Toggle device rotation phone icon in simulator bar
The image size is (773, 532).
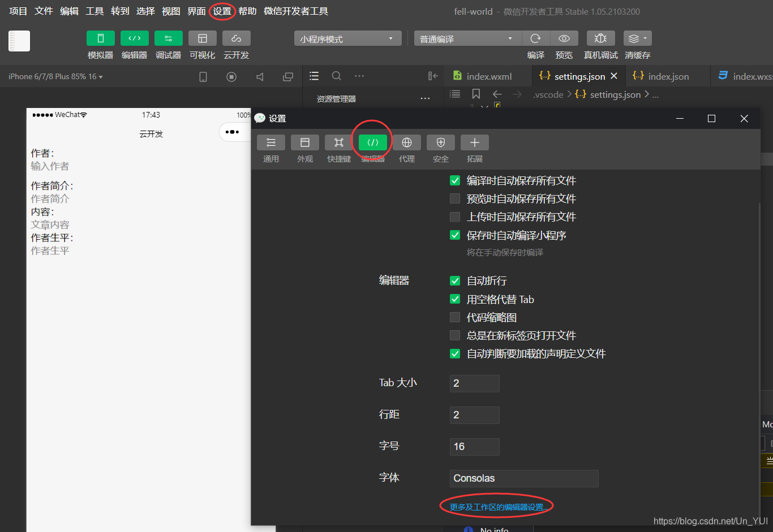[x=203, y=77]
